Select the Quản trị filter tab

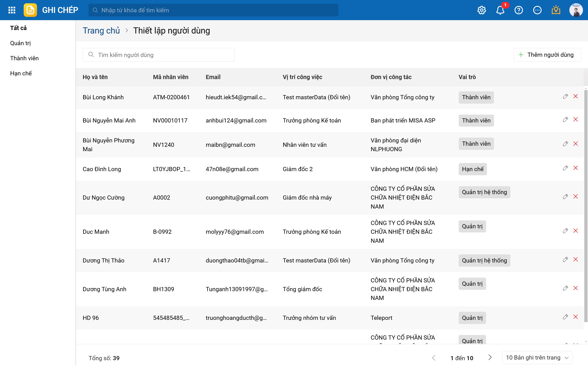[x=20, y=43]
